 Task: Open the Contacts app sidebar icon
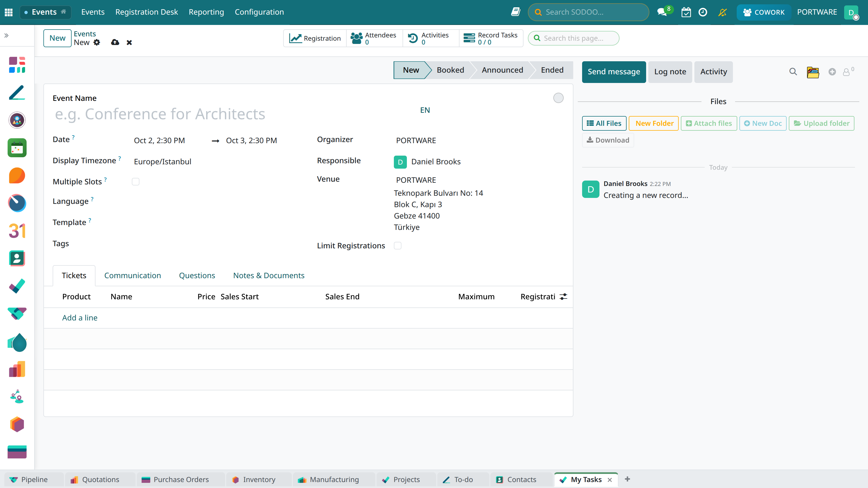point(17,258)
